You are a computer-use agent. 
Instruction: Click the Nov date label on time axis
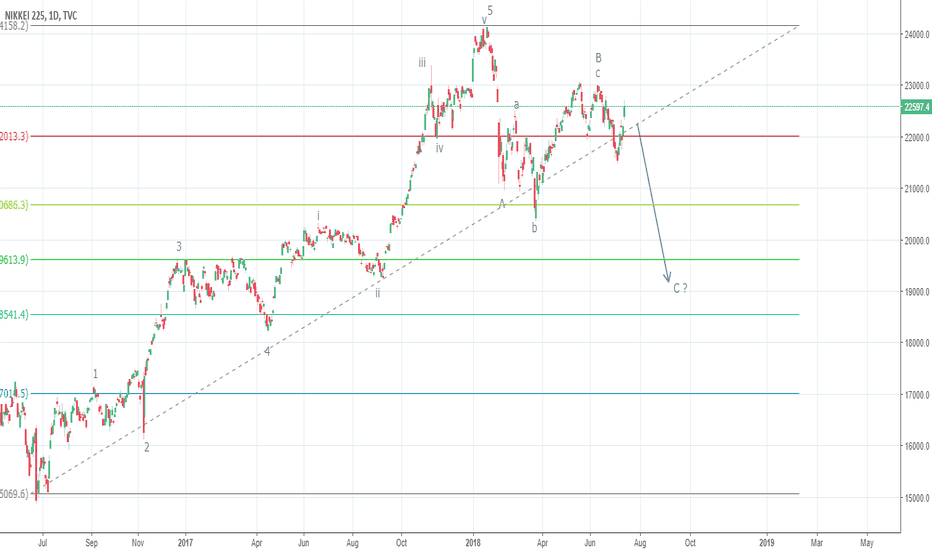[x=138, y=543]
